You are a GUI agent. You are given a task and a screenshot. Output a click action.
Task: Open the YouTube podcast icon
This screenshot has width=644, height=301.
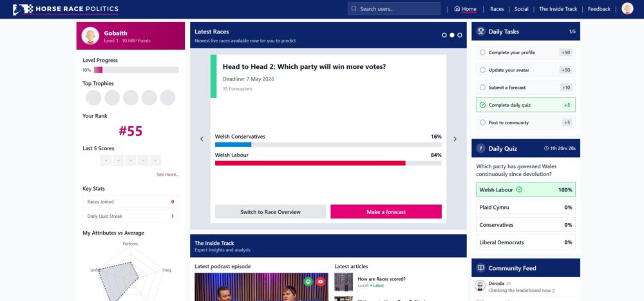coord(320,282)
